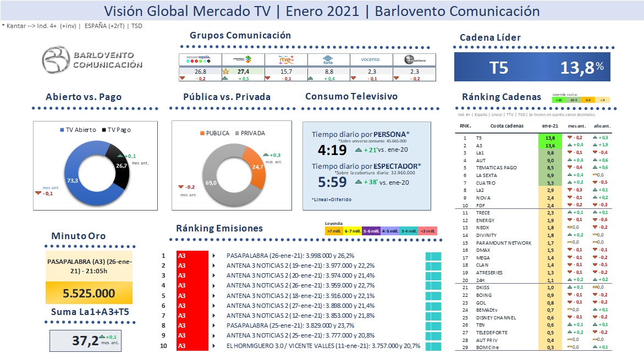Click the red down arrow under Mediaset 26,8
Image resolution: width=644 pixels, height=359 pixels.
[183, 78]
